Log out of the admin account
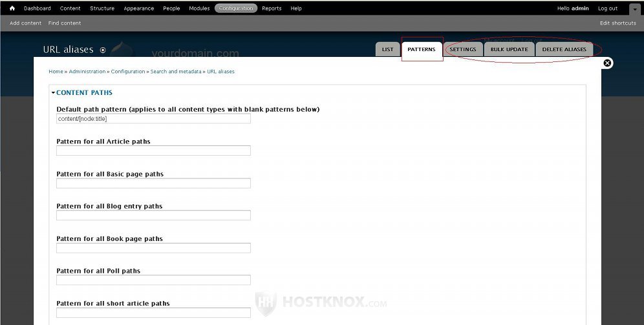 (x=607, y=8)
